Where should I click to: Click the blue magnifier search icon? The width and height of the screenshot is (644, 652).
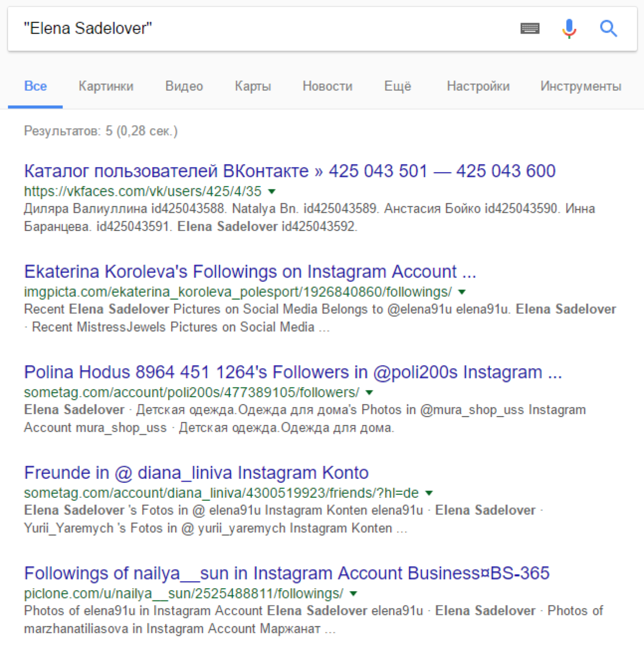point(609,28)
